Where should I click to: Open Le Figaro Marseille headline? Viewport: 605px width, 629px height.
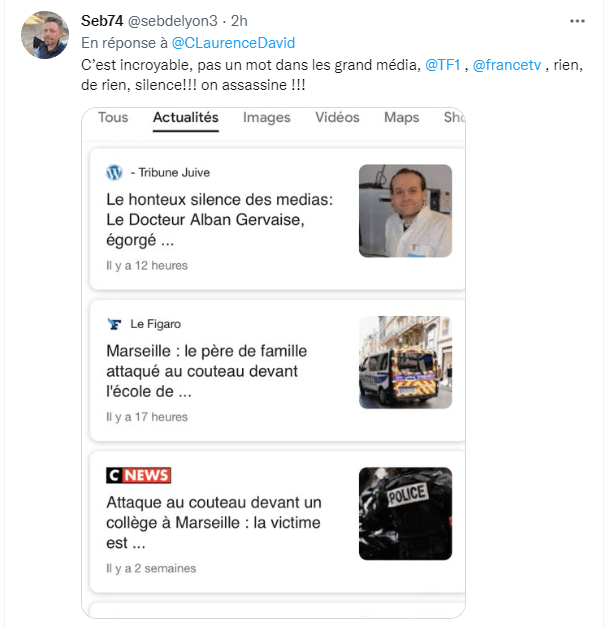coord(207,371)
